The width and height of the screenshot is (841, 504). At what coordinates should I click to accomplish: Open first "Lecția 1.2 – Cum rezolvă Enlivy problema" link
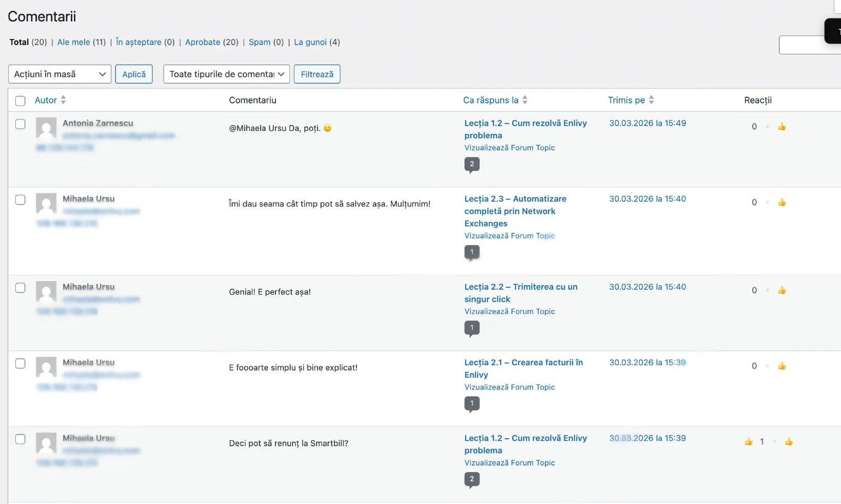coord(526,129)
